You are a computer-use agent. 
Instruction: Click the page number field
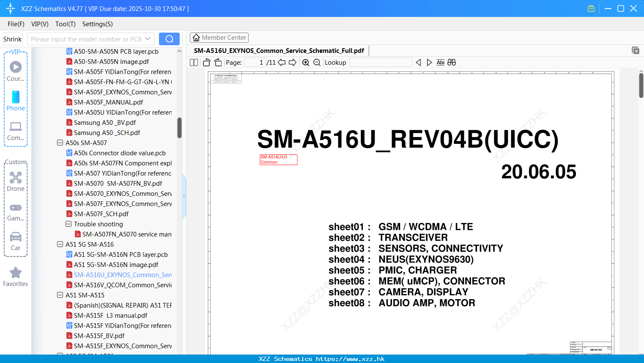[x=255, y=62]
